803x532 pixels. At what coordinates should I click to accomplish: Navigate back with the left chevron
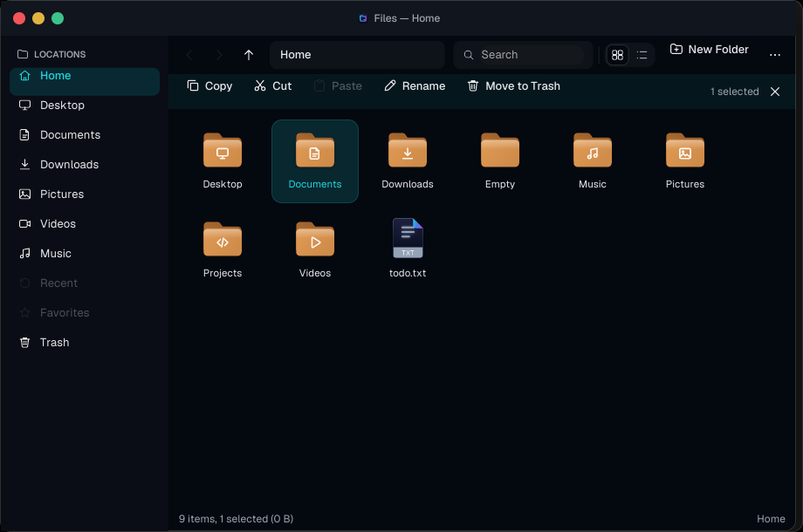[x=189, y=55]
